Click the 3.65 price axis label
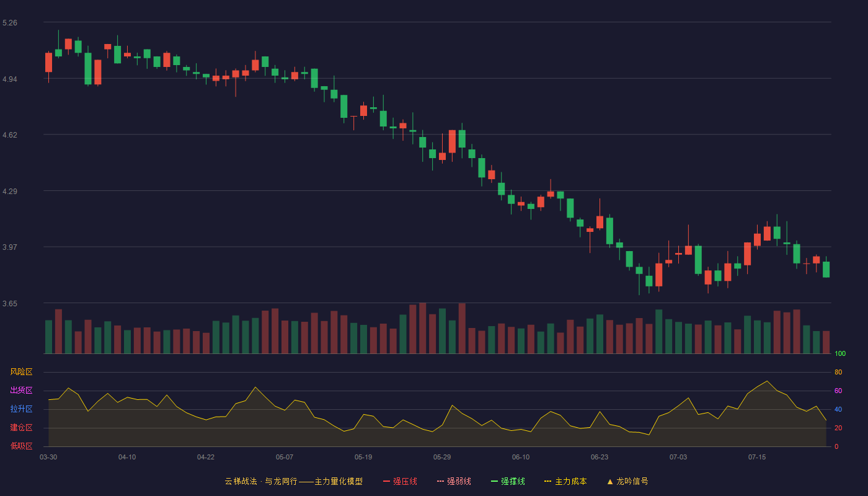The image size is (868, 496). [x=10, y=304]
